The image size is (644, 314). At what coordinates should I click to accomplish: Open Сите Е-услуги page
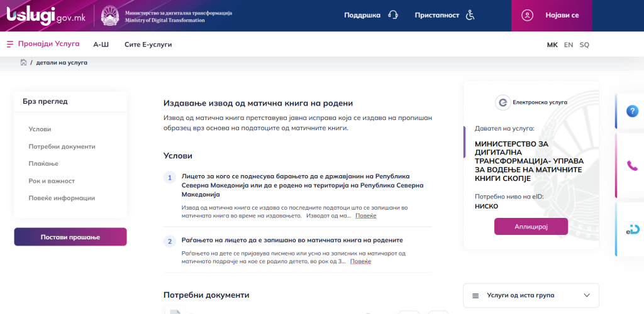tap(148, 44)
